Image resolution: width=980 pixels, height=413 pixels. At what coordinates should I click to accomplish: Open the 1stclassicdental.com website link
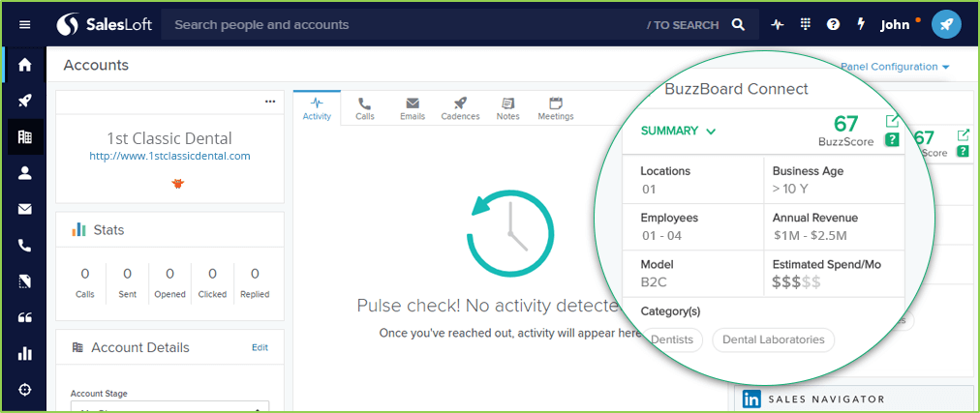tap(170, 156)
